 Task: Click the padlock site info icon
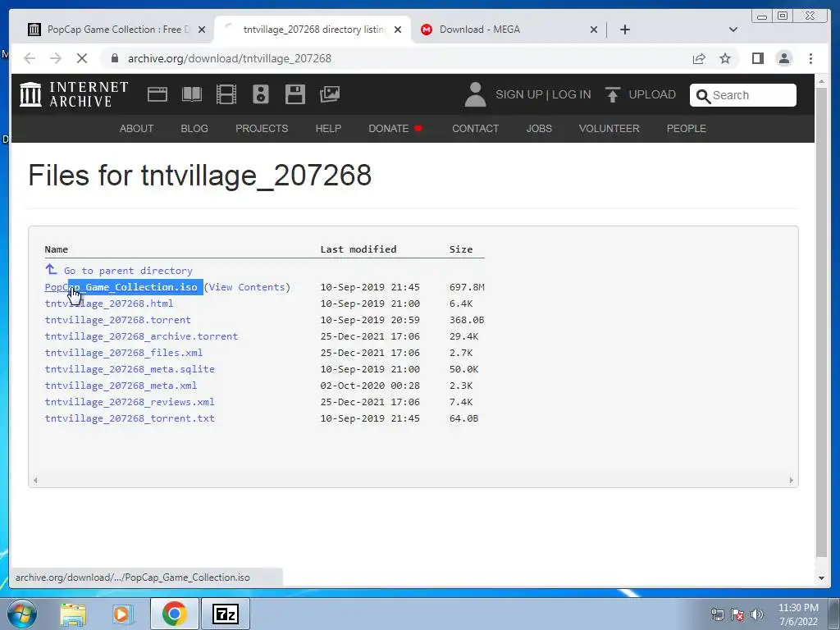click(114, 58)
